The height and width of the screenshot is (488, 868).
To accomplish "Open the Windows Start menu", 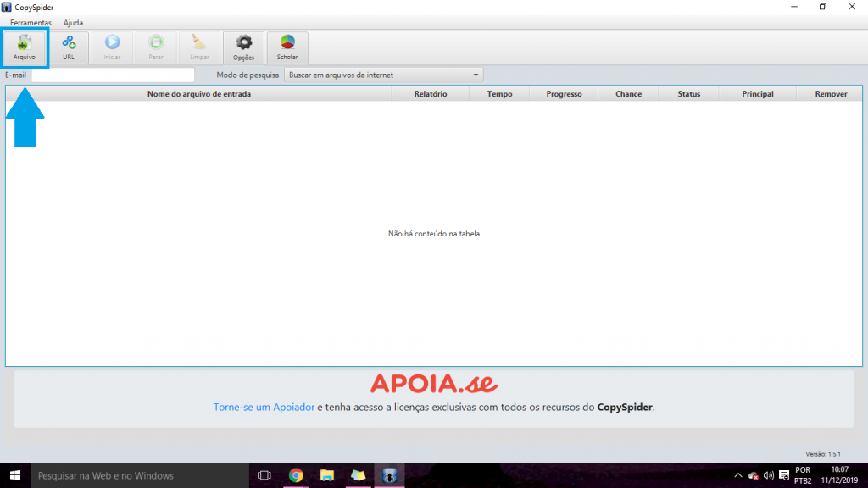I will pos(15,475).
